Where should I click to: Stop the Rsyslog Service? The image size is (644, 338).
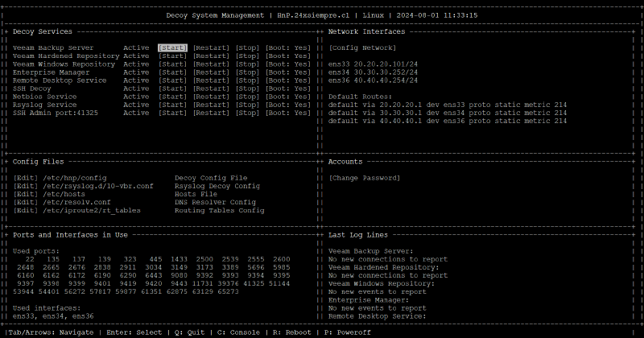coord(247,105)
